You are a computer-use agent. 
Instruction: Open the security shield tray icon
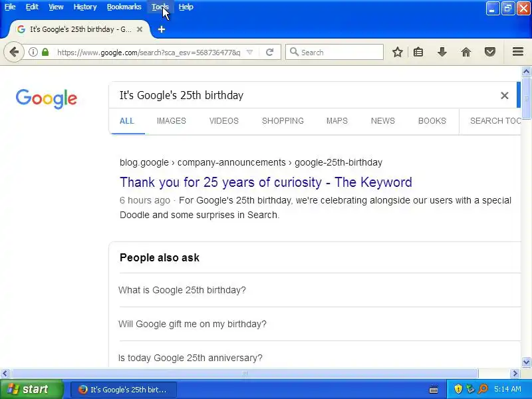458,389
